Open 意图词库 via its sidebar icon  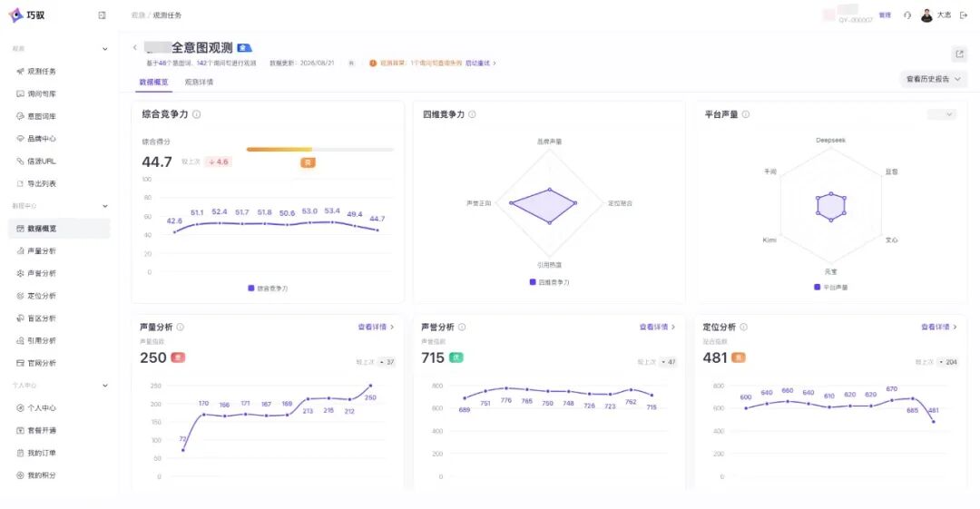tap(20, 116)
